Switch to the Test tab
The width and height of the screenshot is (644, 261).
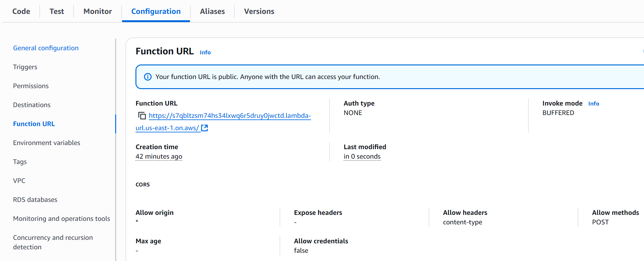[x=57, y=11]
